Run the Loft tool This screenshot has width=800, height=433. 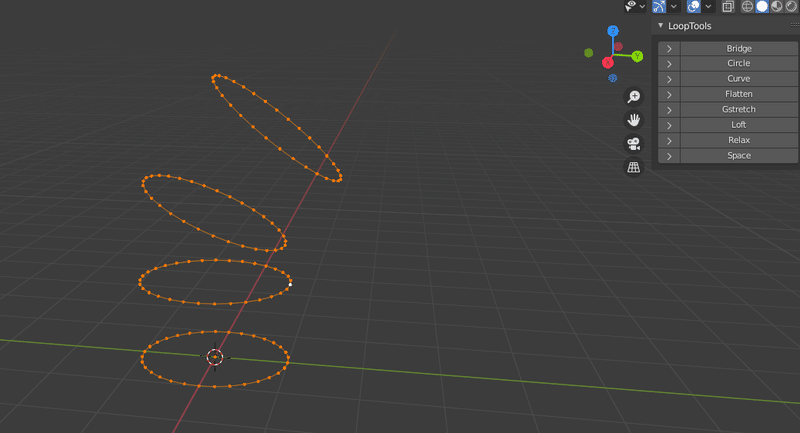[x=739, y=125]
